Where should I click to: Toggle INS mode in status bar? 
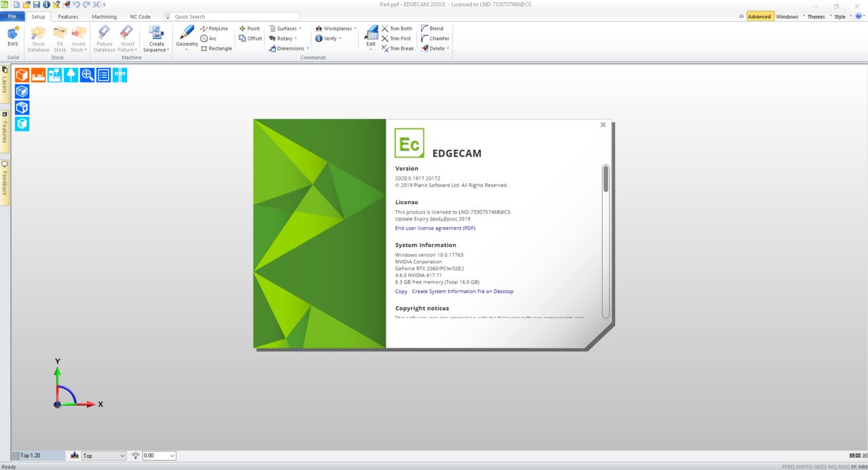pos(831,467)
